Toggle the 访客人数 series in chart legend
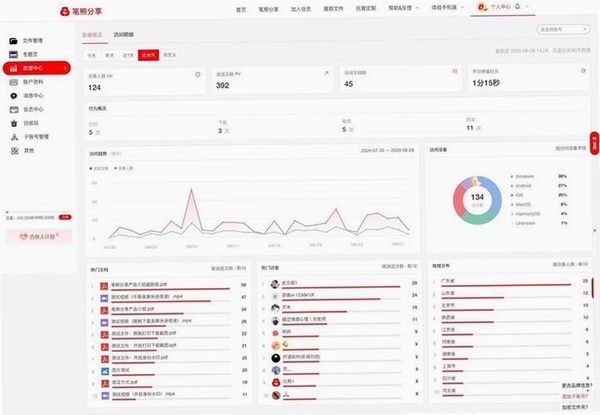Viewport: 600px width, 415px height. point(124,168)
